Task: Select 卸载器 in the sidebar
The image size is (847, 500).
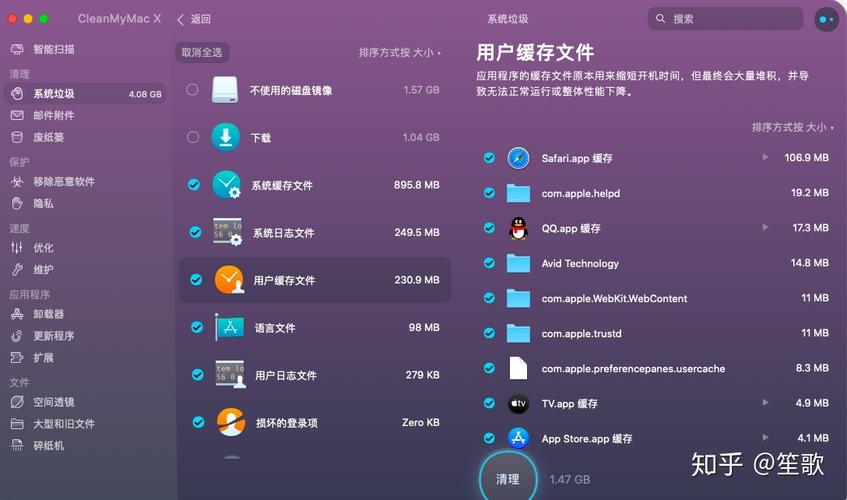Action: point(48,314)
